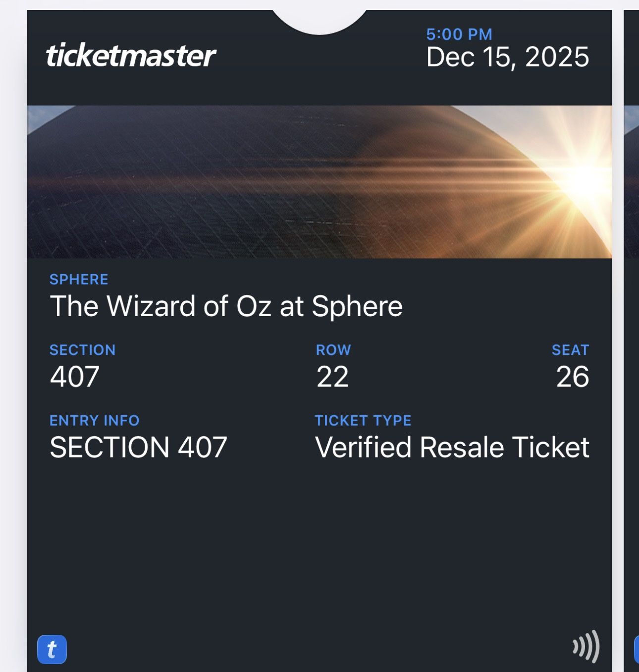Image resolution: width=639 pixels, height=672 pixels.
Task: Click the SECTION field label
Action: (x=82, y=350)
